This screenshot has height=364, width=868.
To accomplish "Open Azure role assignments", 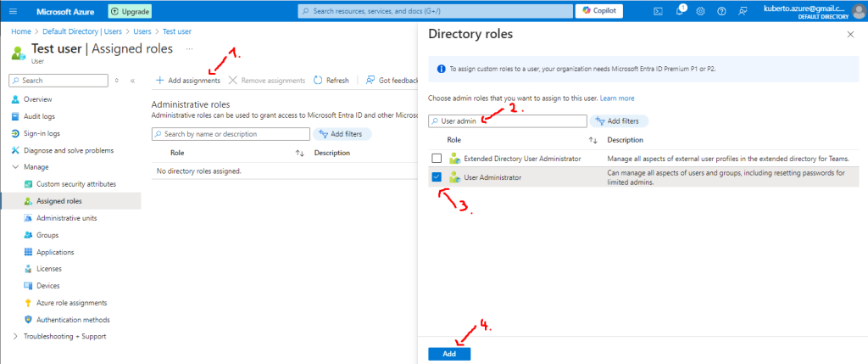I will (x=71, y=303).
